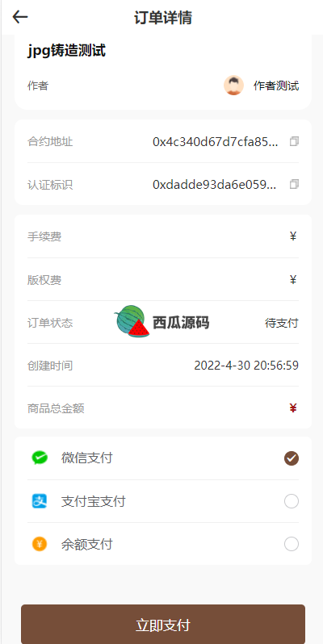Click the 0x4c340d67d7cfa85 contract address text

216,142
